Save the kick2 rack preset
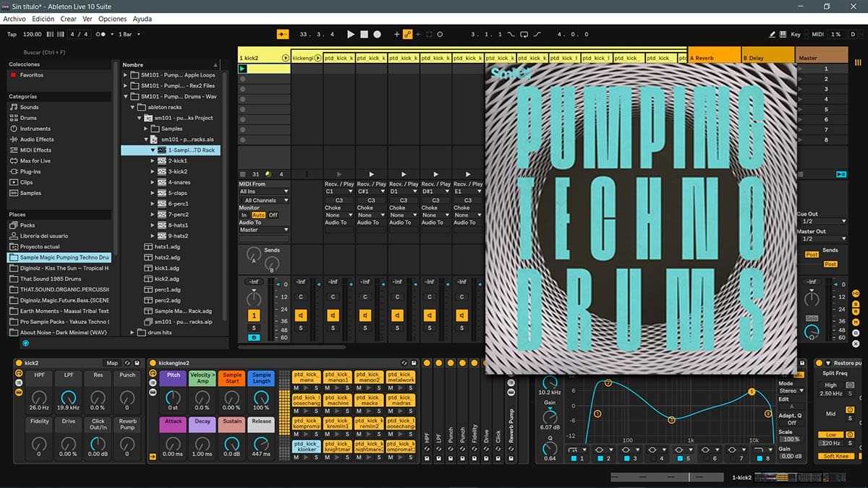The width and height of the screenshot is (868, 488). coord(137,363)
